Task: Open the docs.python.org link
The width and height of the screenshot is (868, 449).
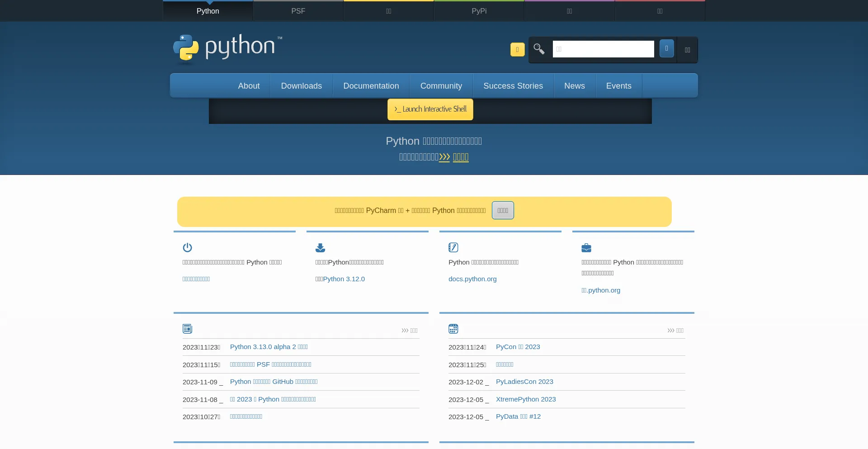Action: click(x=472, y=279)
